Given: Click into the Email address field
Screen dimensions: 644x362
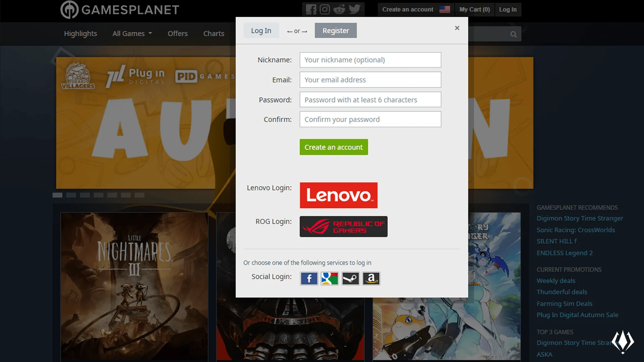Looking at the screenshot, I should coord(370,80).
